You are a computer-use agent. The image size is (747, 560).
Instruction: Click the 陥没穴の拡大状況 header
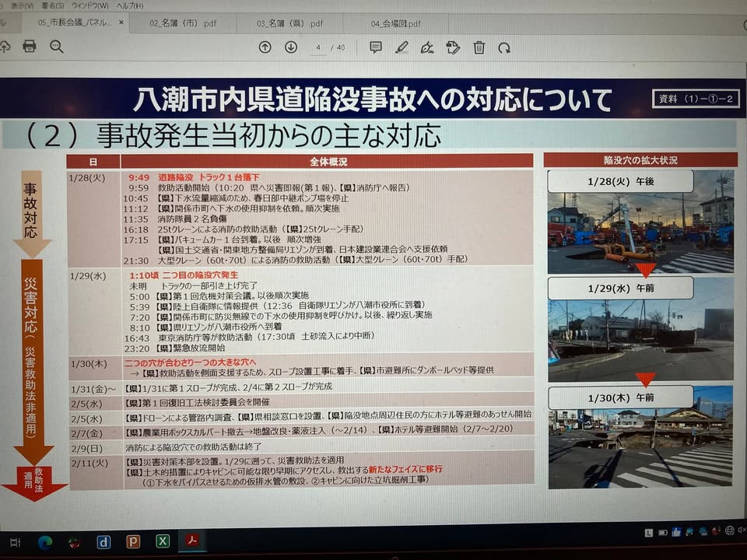640,160
